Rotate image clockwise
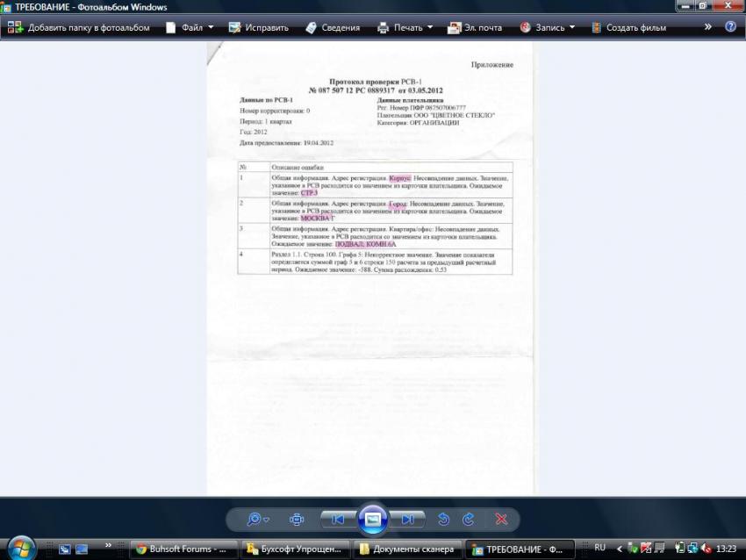This screenshot has height=560, width=746. [x=469, y=519]
